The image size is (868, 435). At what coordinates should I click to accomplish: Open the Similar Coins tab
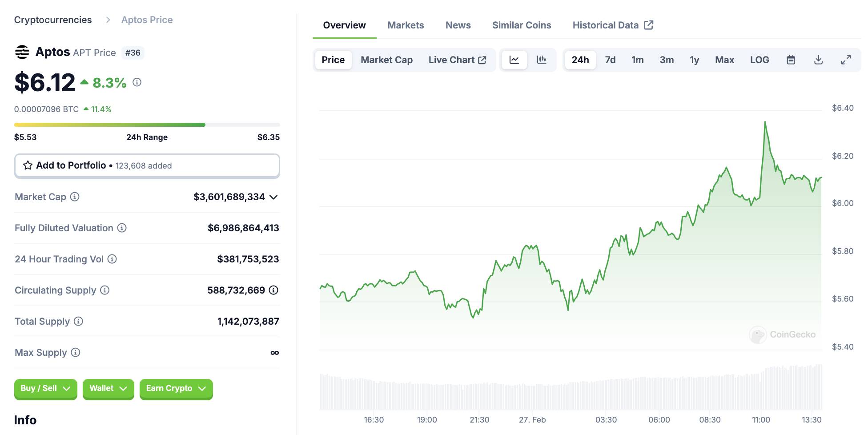(522, 25)
